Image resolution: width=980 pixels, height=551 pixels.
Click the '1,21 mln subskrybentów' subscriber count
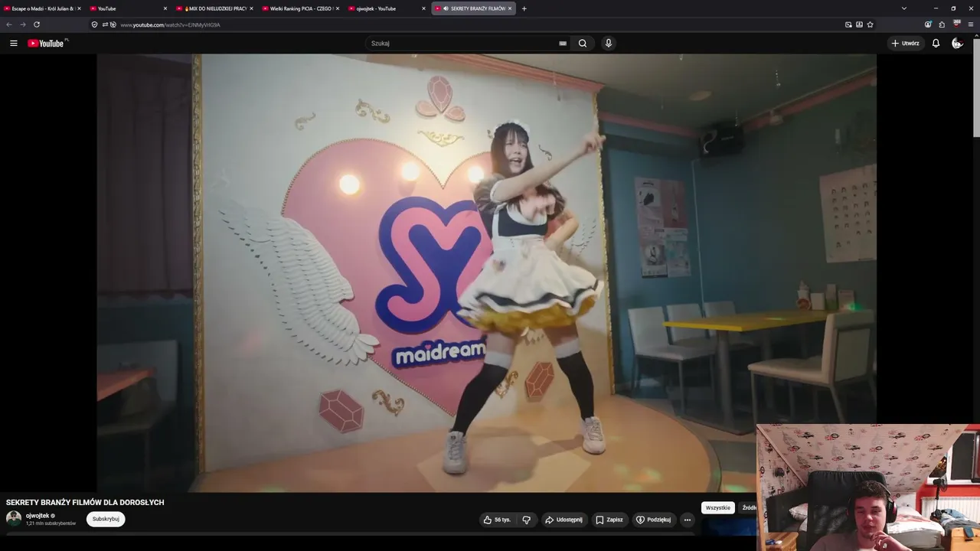click(x=51, y=523)
